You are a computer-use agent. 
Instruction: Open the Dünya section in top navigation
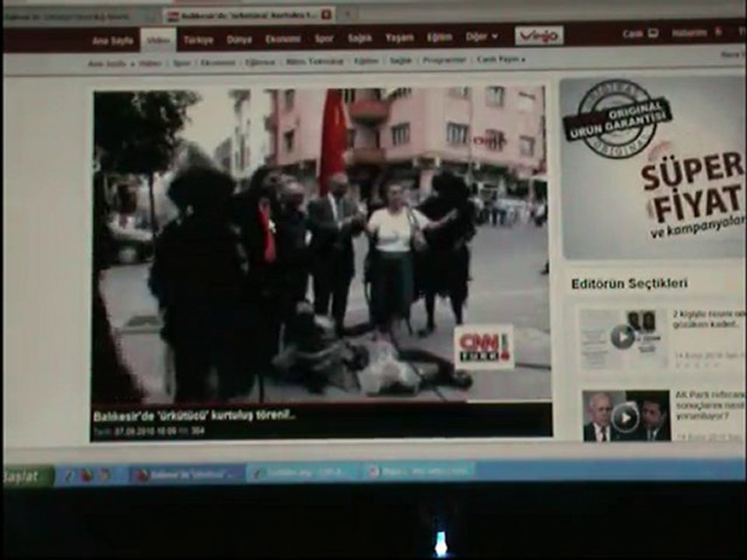pyautogui.click(x=239, y=40)
